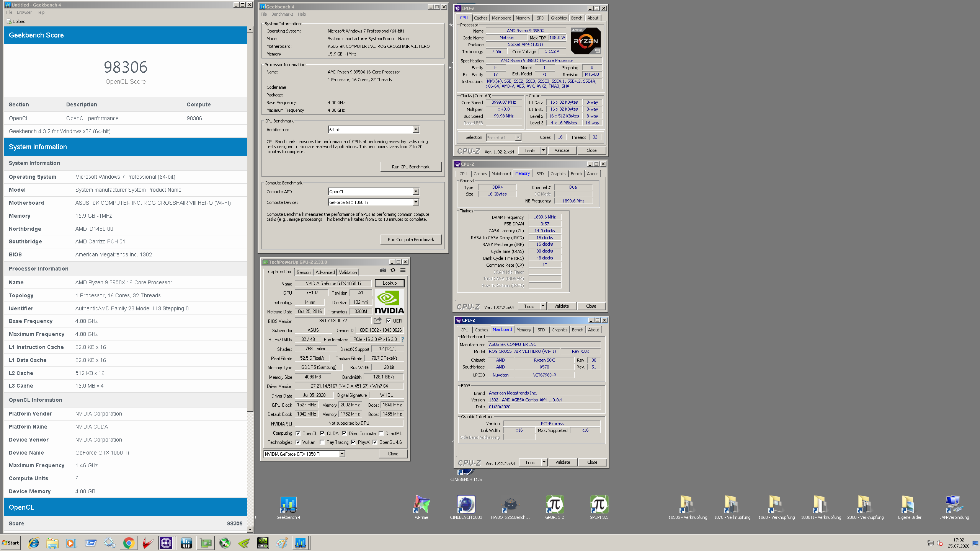Expand Tools arrow in Memory tab window

[x=542, y=306]
